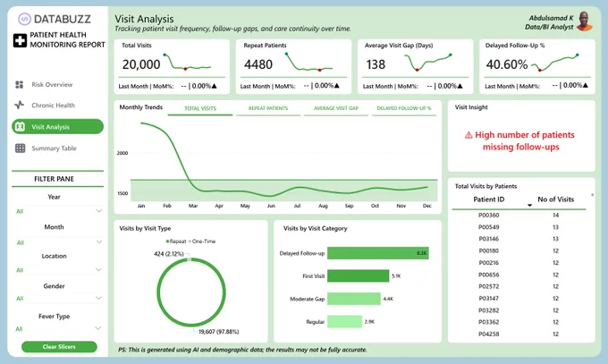Sort by No of Visits arrow
608x364 pixels.
click(x=529, y=205)
